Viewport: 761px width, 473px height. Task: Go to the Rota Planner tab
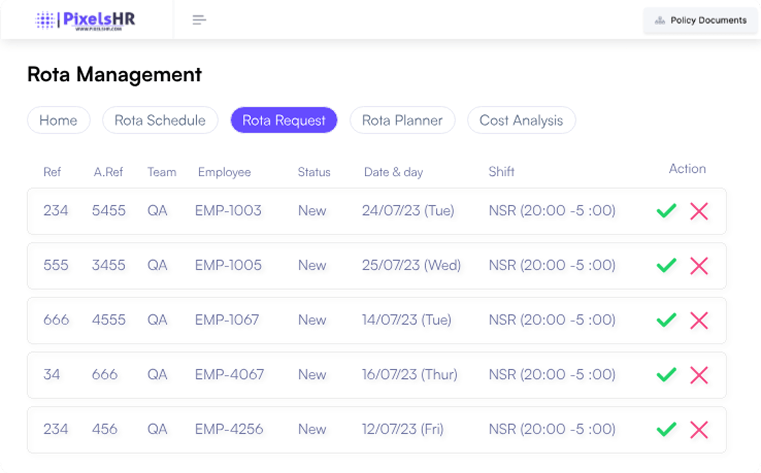(402, 120)
